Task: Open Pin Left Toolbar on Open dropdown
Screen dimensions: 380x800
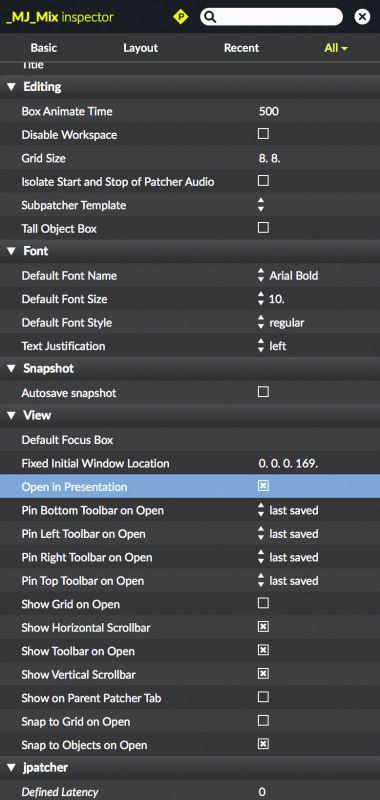Action: pos(288,534)
